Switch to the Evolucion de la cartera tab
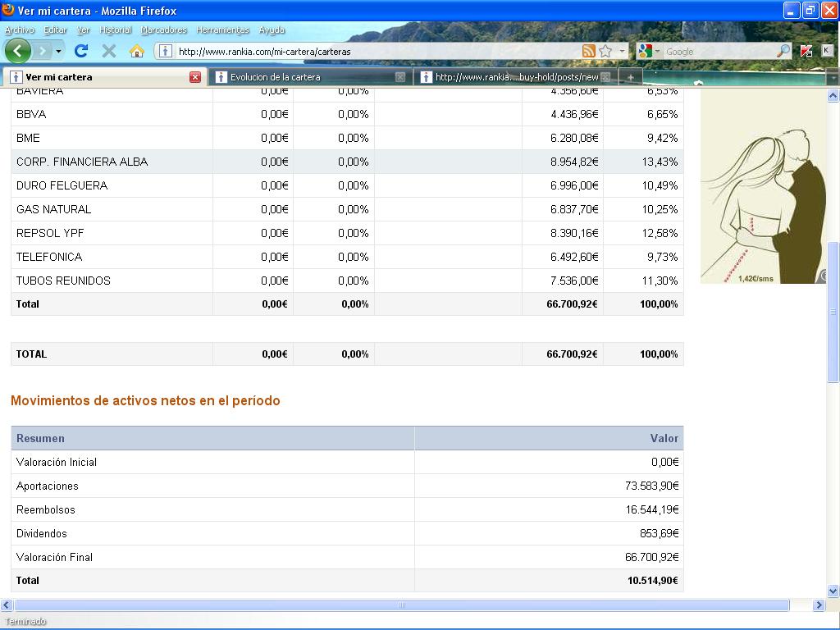 point(304,77)
